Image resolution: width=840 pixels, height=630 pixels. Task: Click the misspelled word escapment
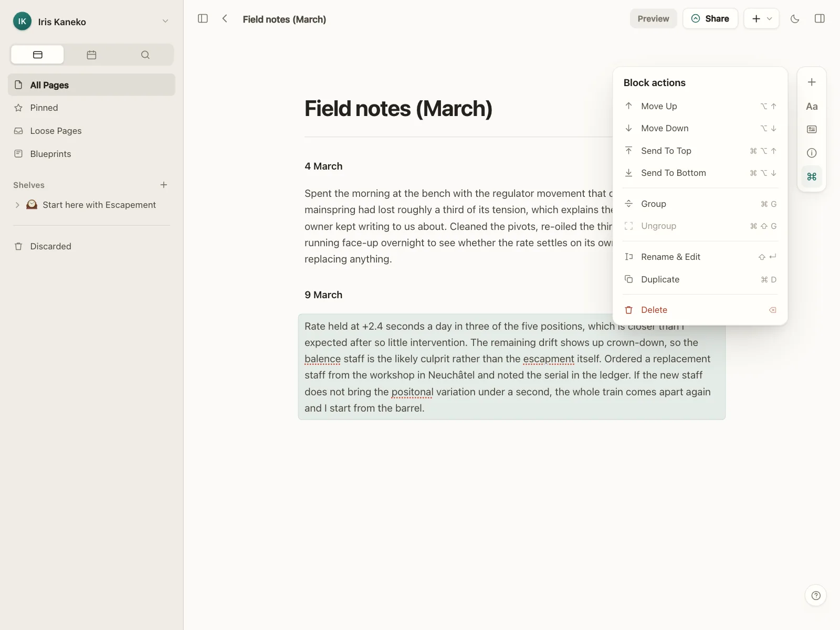[549, 359]
